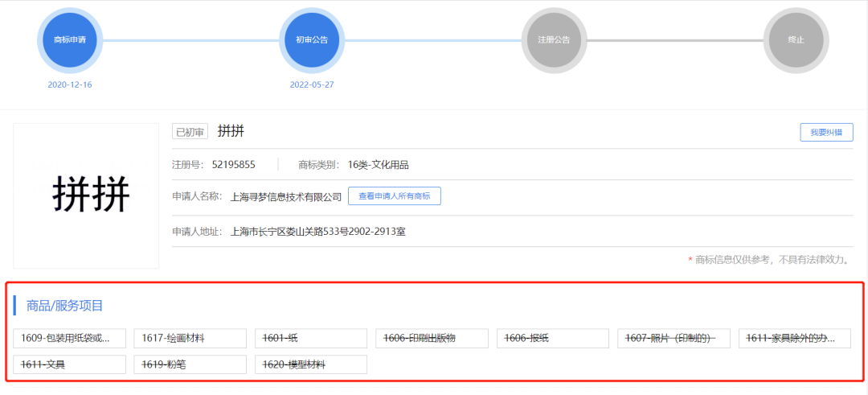The width and height of the screenshot is (868, 395).
Task: Open 查看申请人所有商标 button
Action: tap(394, 196)
